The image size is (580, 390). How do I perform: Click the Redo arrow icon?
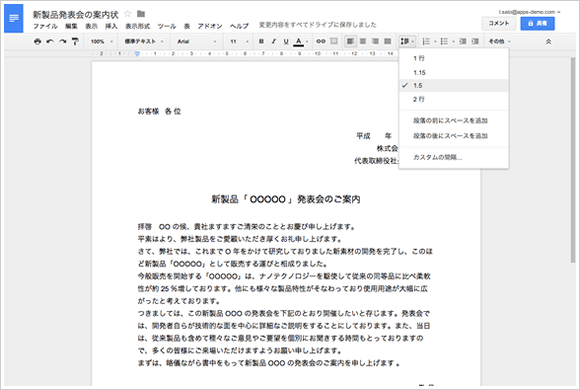63,41
